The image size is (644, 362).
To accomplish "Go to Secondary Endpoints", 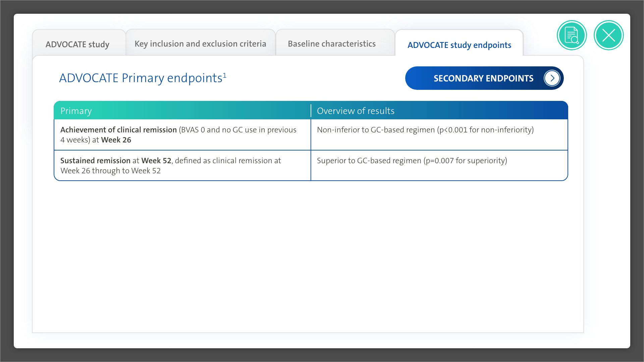I will click(483, 78).
